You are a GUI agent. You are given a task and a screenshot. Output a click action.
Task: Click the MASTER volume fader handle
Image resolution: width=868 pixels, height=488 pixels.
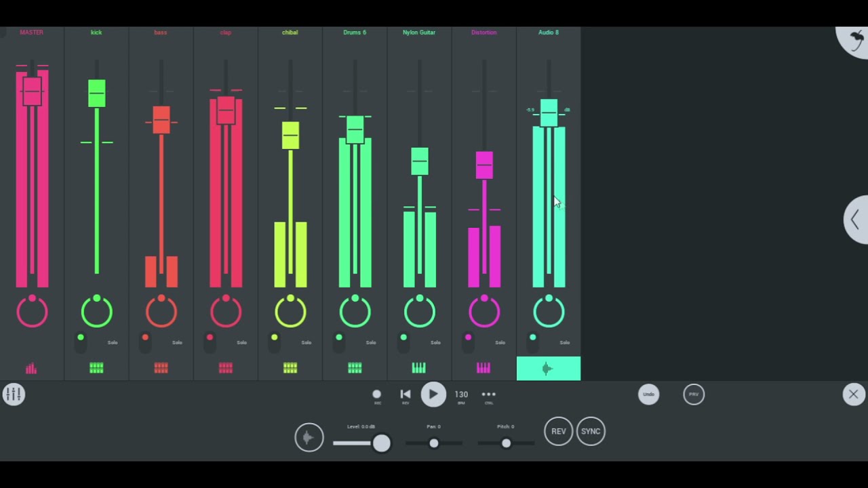(x=32, y=91)
